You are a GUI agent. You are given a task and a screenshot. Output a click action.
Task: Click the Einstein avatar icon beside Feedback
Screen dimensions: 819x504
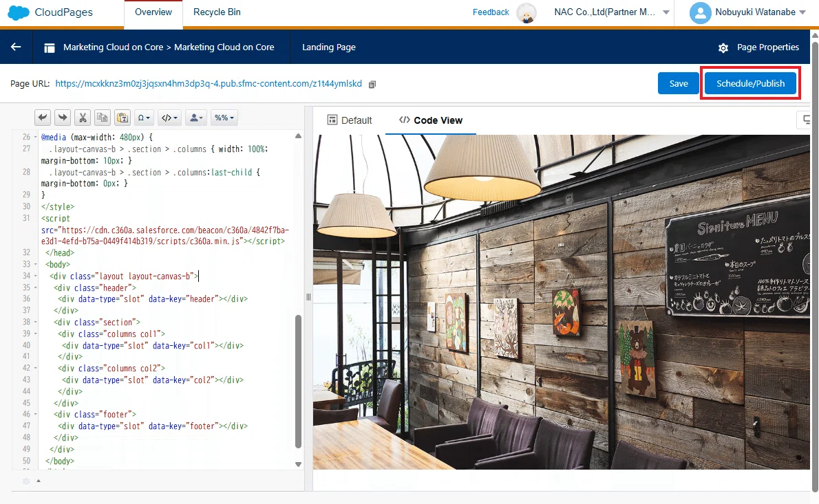[526, 12]
